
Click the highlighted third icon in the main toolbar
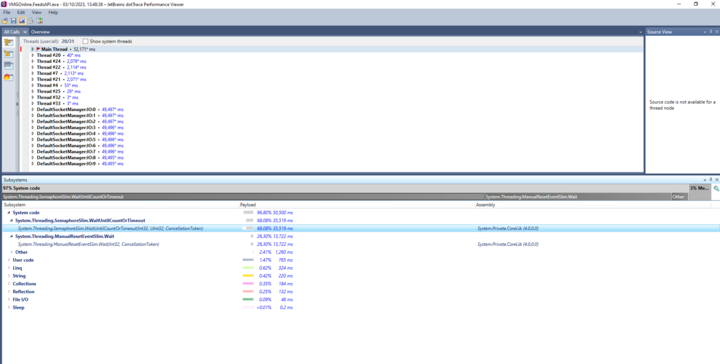coord(22,21)
